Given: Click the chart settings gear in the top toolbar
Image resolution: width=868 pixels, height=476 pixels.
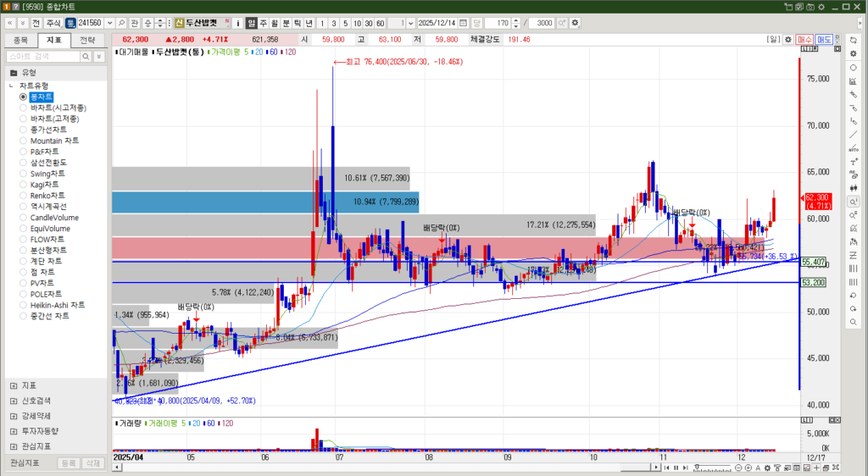Looking at the screenshot, I should point(576,23).
